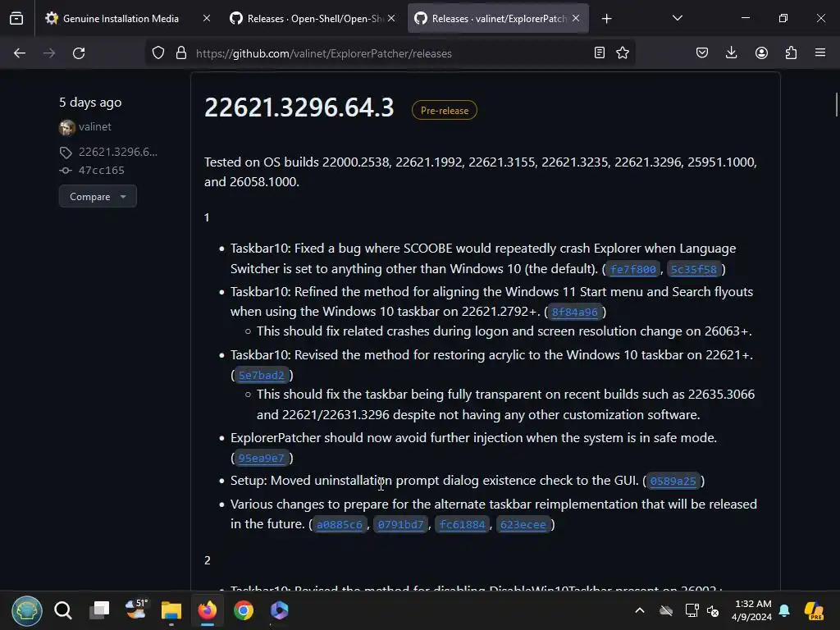The height and width of the screenshot is (630, 840).
Task: Go back with the browser back arrow
Action: [x=20, y=53]
